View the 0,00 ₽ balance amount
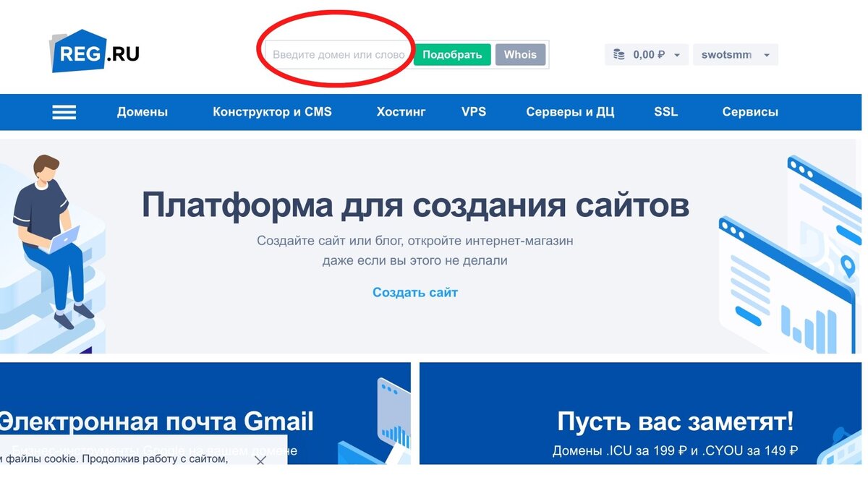Viewport: 868px width, 488px height. click(x=649, y=53)
